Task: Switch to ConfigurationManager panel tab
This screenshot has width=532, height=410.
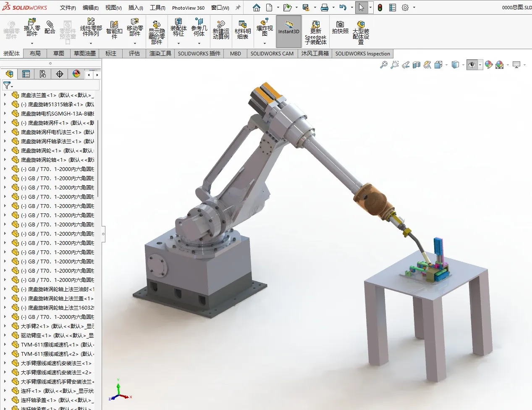Action: pos(43,74)
